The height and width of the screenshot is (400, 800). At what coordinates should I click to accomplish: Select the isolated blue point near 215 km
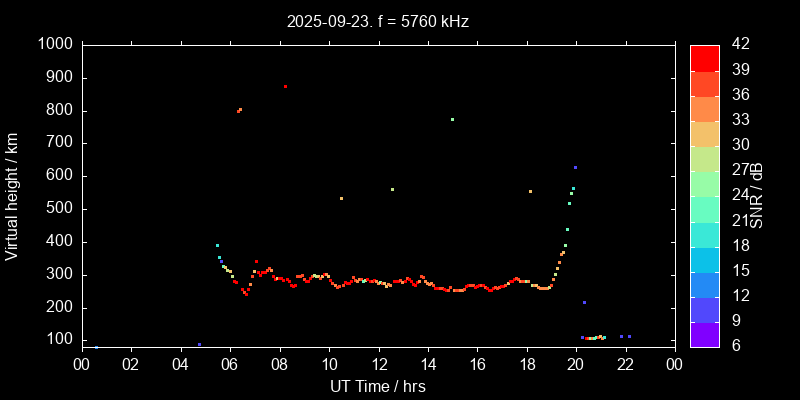(x=584, y=302)
